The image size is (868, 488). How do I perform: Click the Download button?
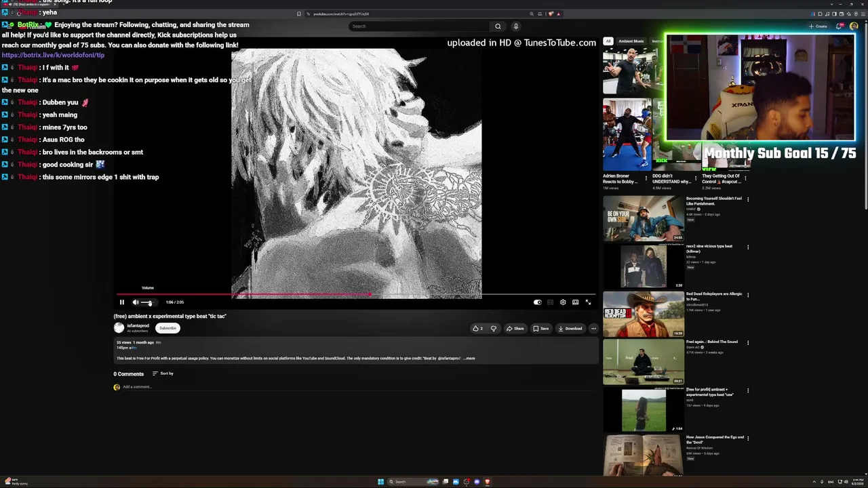[570, 329]
